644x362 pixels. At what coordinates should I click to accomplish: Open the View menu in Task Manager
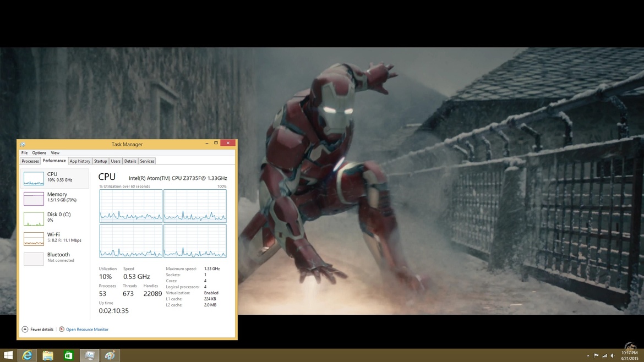click(x=55, y=153)
